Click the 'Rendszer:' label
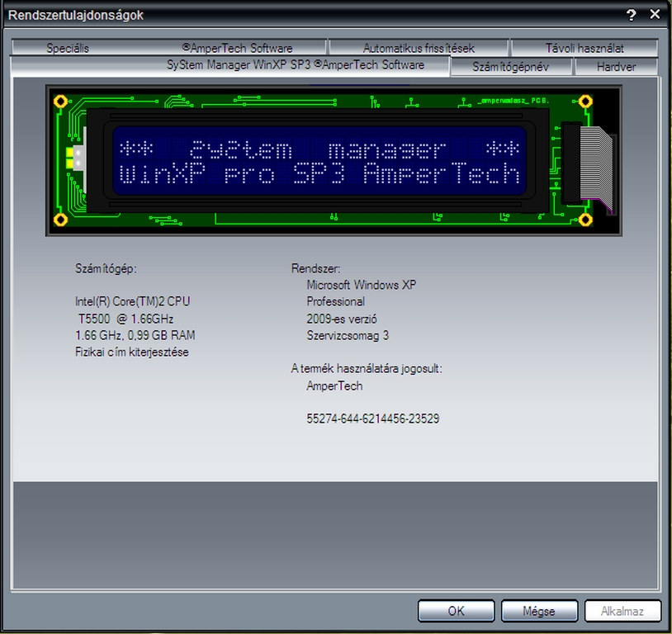Image resolution: width=672 pixels, height=634 pixels. tap(315, 269)
